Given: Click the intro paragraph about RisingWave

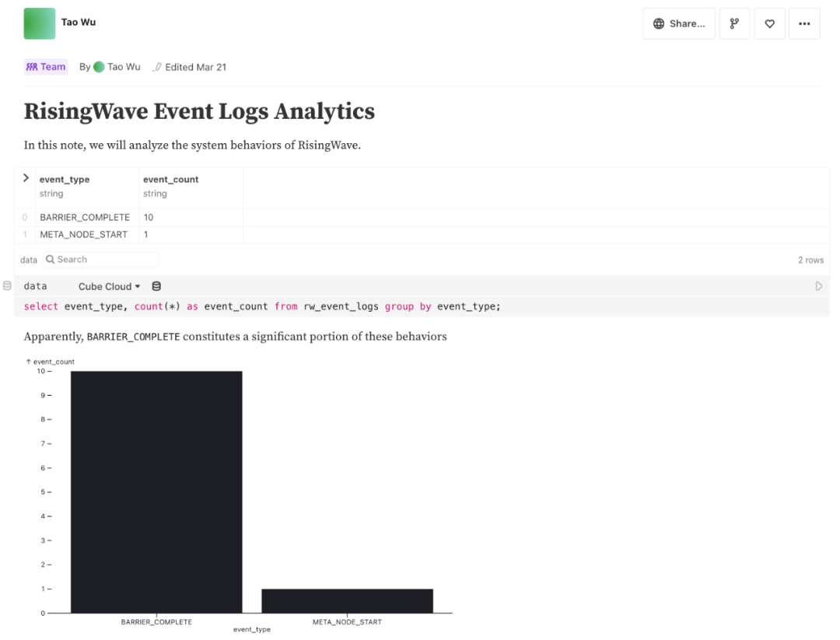Looking at the screenshot, I should point(192,145).
